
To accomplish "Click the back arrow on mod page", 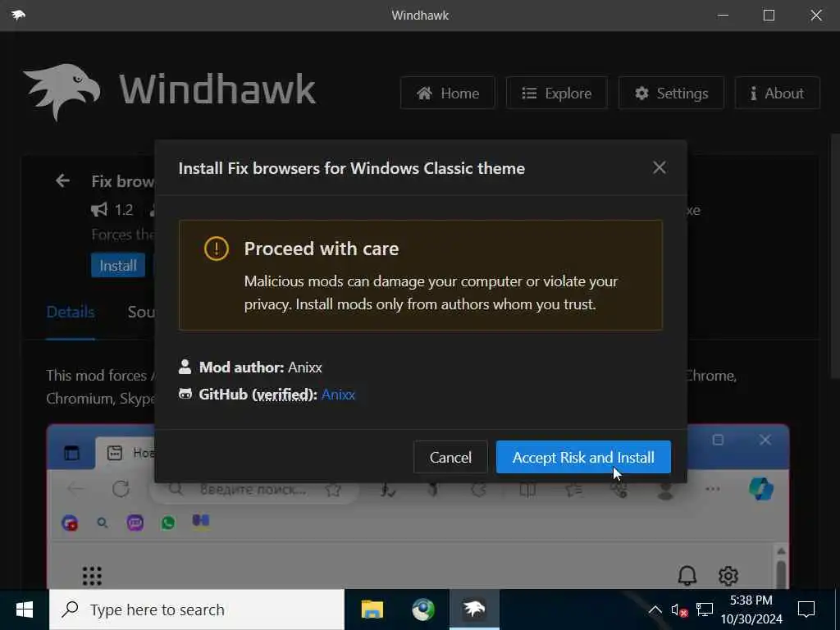I will coord(62,181).
